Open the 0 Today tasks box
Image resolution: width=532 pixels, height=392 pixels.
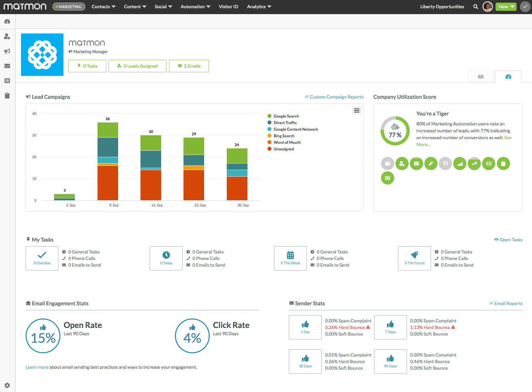(166, 258)
